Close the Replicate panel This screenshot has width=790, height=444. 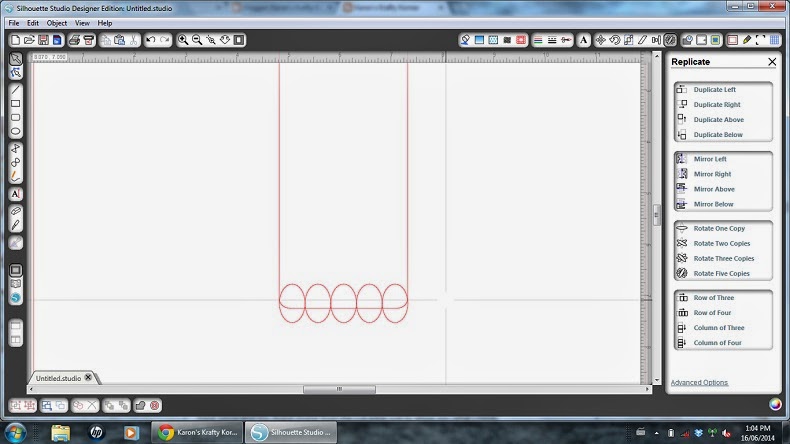[772, 61]
